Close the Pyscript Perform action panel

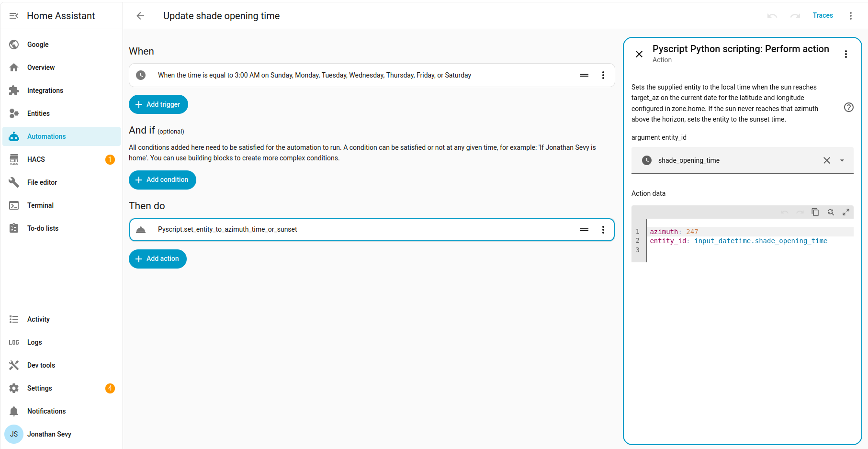pos(639,54)
